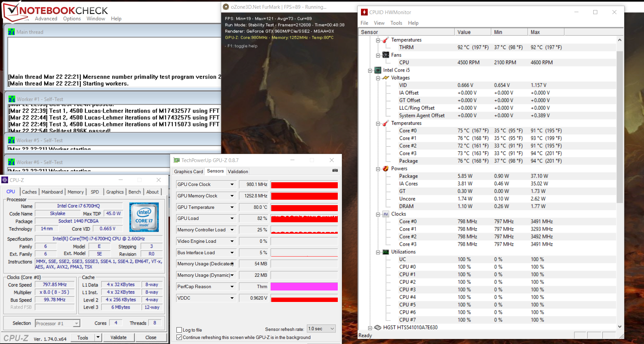The image size is (644, 344).
Task: Click the Fans icon in HWMonitor tree
Action: (x=386, y=55)
